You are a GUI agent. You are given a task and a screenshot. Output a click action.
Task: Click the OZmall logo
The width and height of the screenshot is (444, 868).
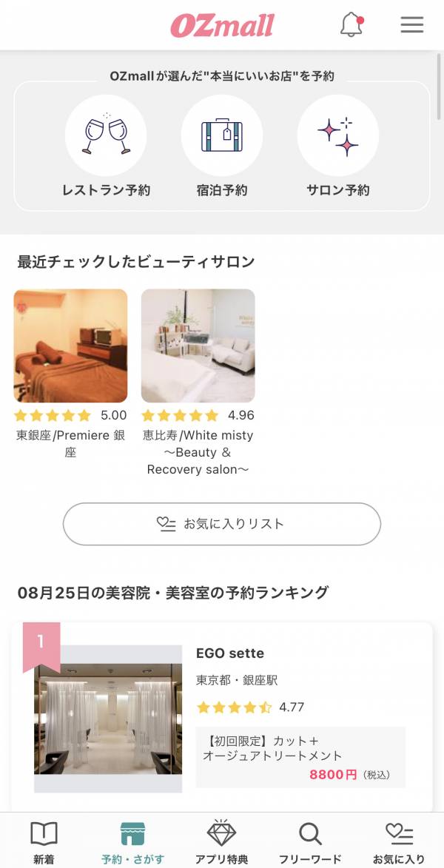[x=222, y=26]
